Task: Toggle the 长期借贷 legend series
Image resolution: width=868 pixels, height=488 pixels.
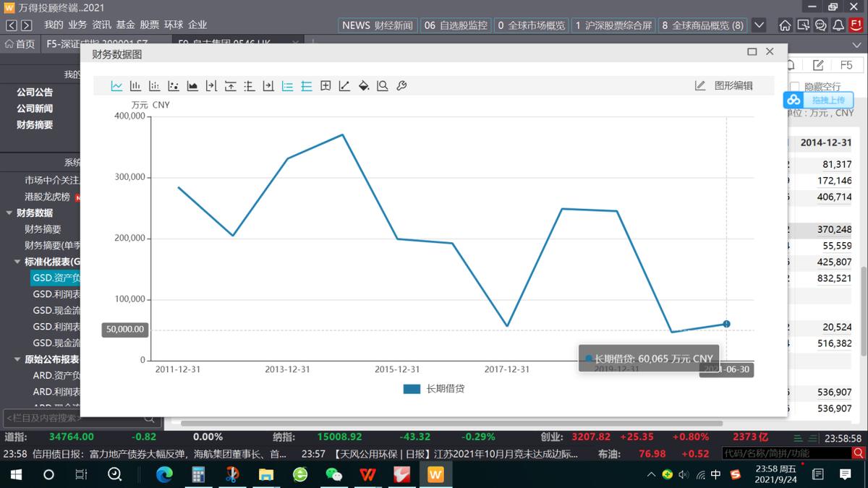Action: (434, 389)
